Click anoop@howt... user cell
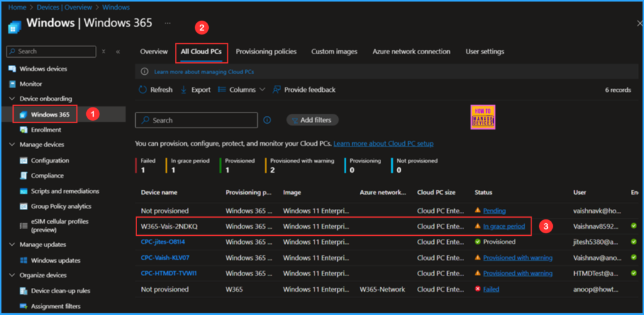The image size is (644, 315). click(x=596, y=289)
